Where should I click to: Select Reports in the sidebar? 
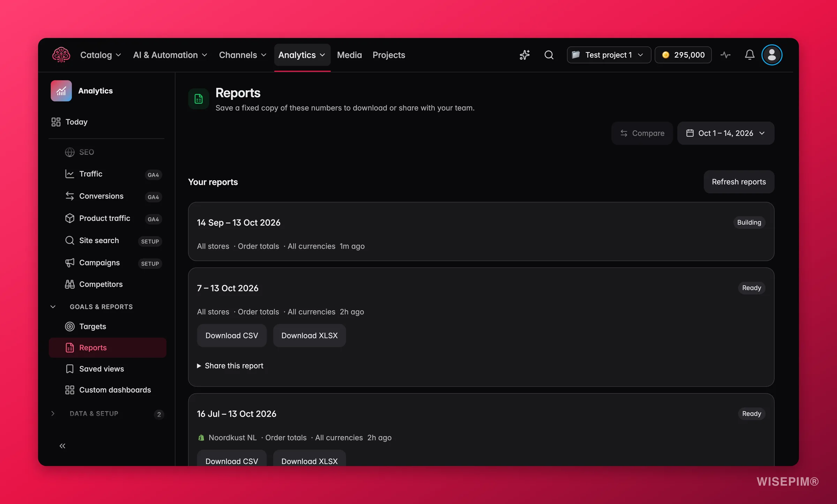(x=107, y=348)
